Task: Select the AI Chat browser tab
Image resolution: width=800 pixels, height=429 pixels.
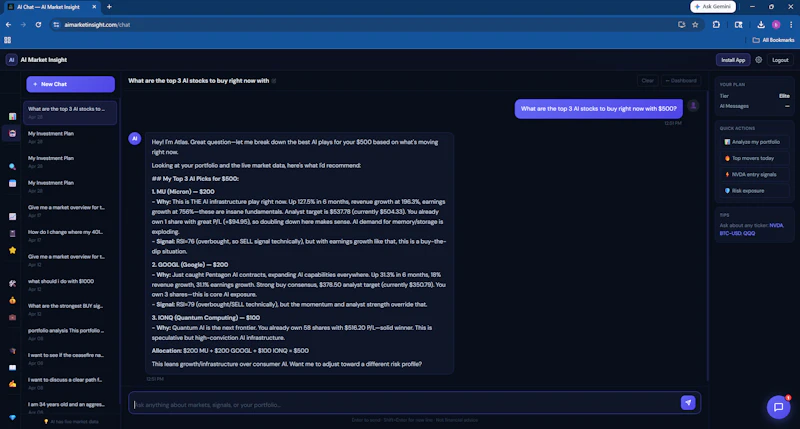Action: click(52, 7)
